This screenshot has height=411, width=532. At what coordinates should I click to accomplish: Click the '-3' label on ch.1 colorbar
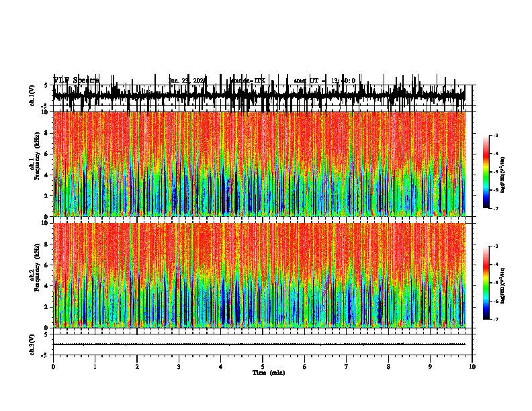[496, 135]
